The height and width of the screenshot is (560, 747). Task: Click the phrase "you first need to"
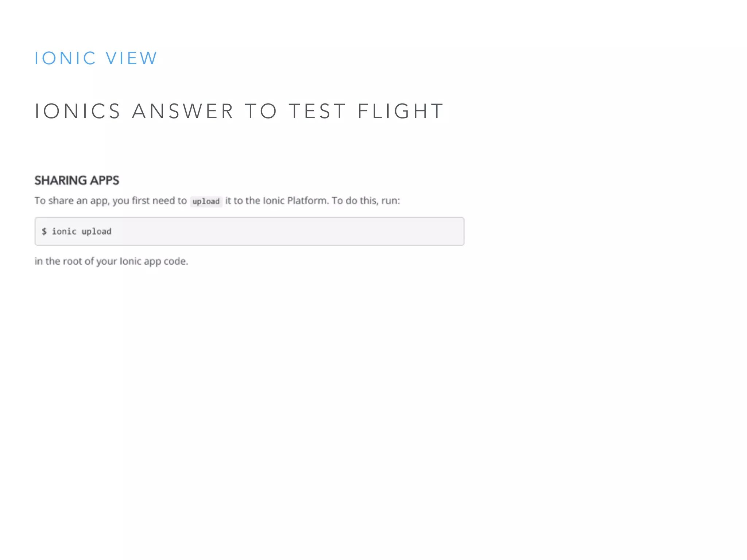pos(150,201)
